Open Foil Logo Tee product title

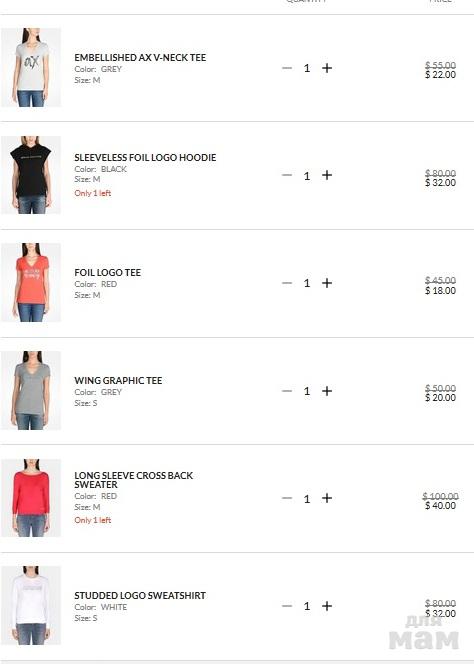tap(108, 272)
